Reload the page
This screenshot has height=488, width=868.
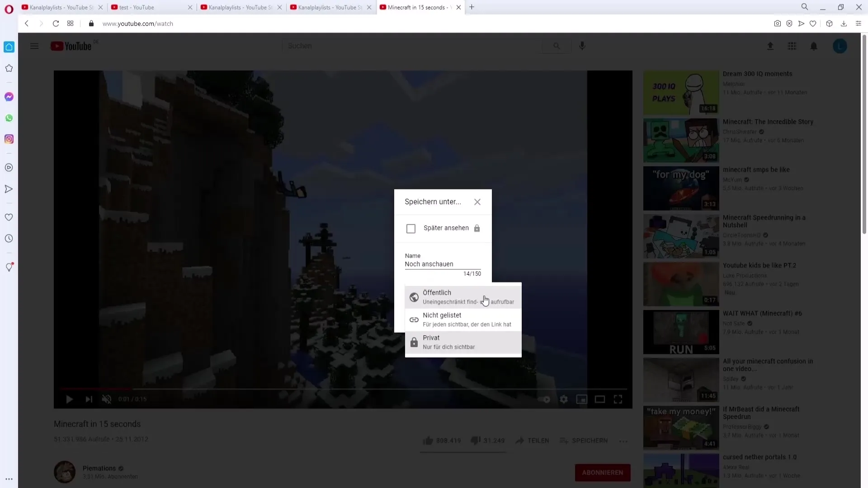(x=56, y=23)
